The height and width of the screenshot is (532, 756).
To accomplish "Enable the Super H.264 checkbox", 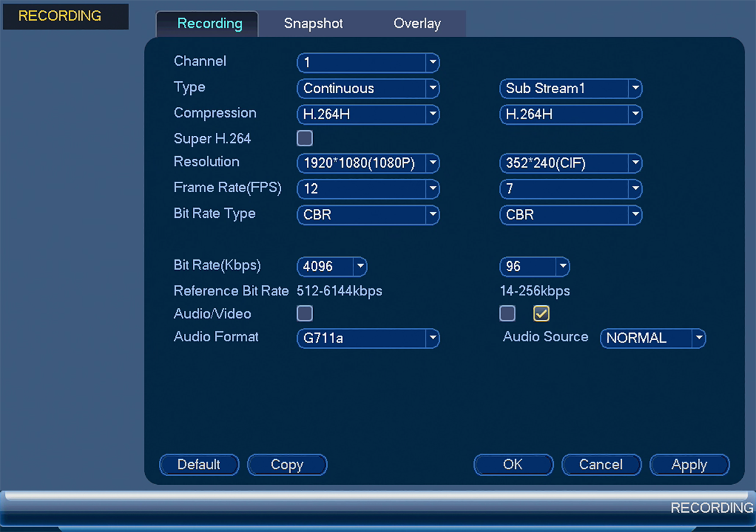I will (305, 139).
